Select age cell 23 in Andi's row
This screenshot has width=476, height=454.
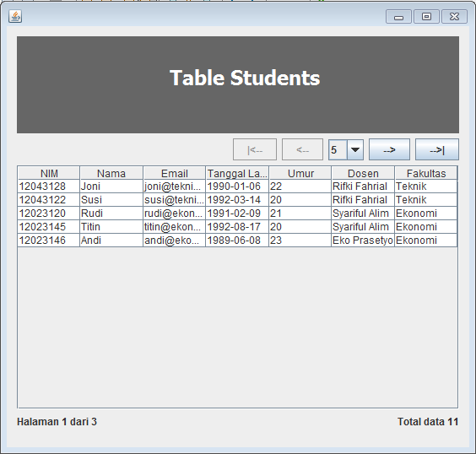click(x=300, y=241)
